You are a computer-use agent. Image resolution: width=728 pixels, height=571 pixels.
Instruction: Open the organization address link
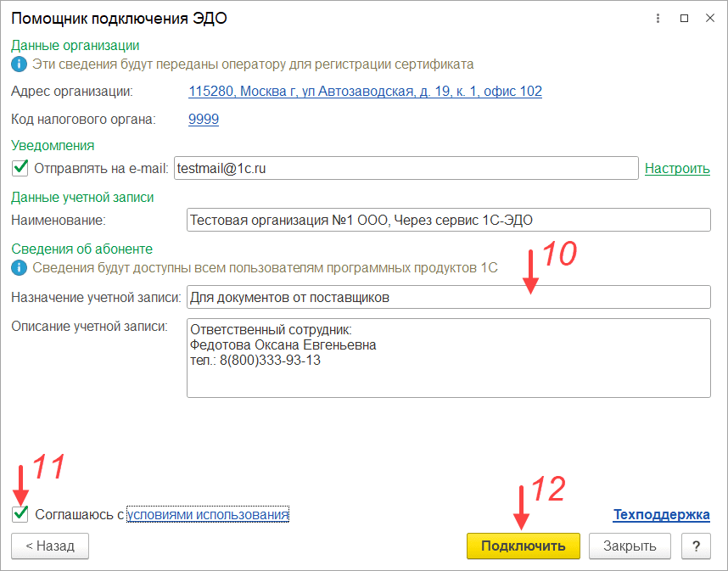pyautogui.click(x=365, y=92)
